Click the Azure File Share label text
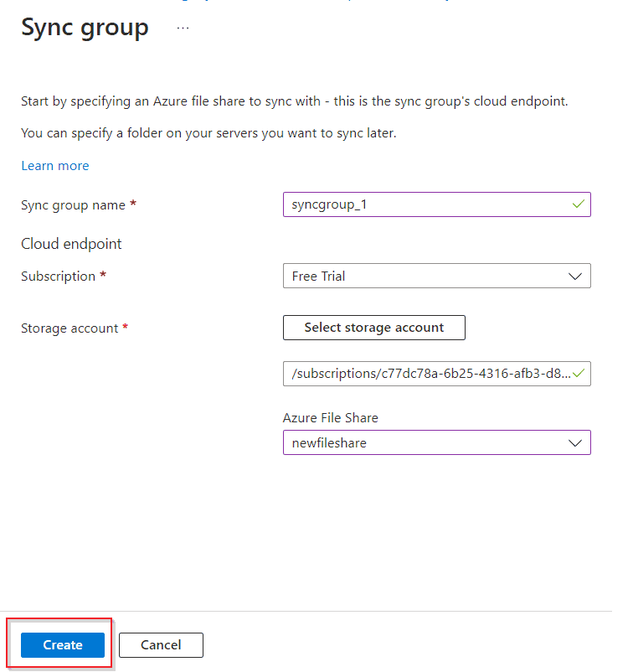 (330, 417)
